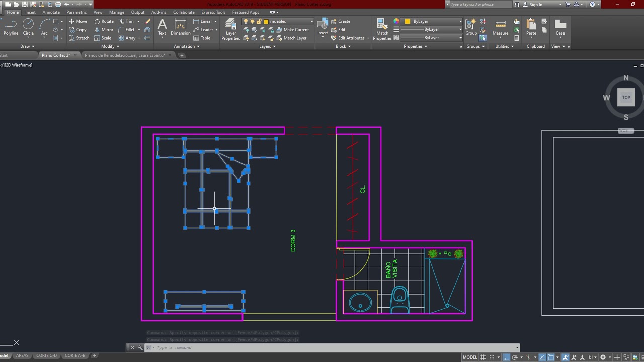Viewport: 644px width, 362px height.
Task: Toggle the MODEL space button
Action: click(x=469, y=357)
